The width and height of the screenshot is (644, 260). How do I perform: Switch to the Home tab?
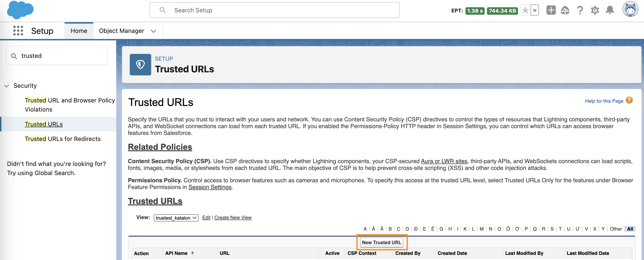coord(79,31)
